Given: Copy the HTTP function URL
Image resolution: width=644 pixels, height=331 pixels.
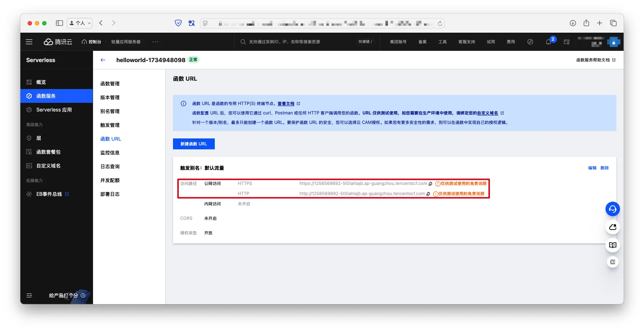Looking at the screenshot, I should [x=428, y=194].
